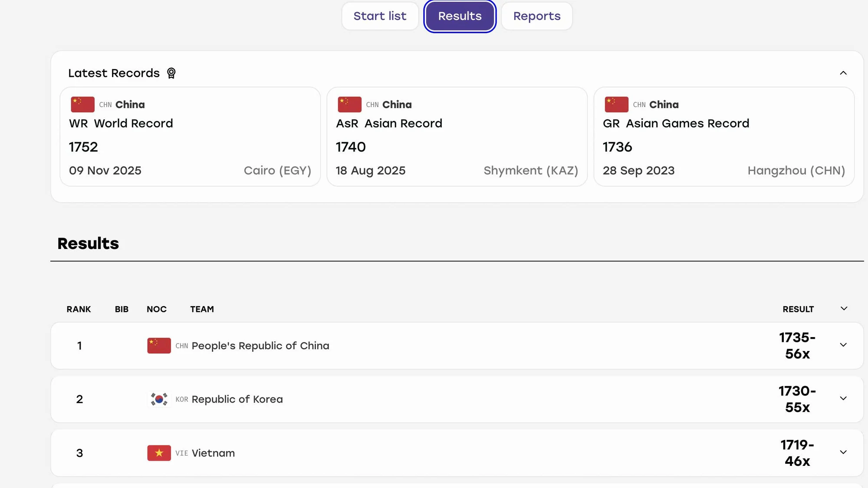Click the records medal icon beside Latest Records
The image size is (868, 488).
coord(171,73)
